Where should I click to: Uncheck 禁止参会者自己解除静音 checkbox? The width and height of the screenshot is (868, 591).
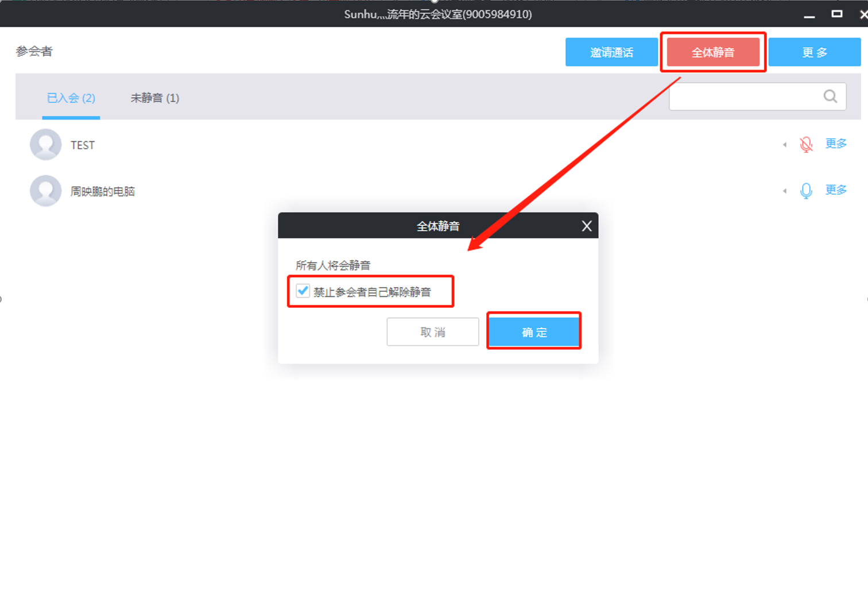click(303, 291)
